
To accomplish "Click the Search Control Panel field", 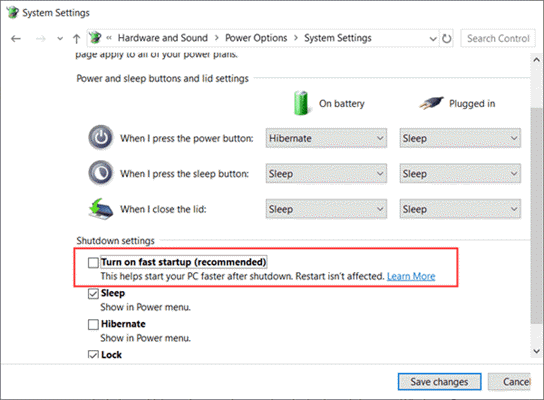I will click(498, 38).
